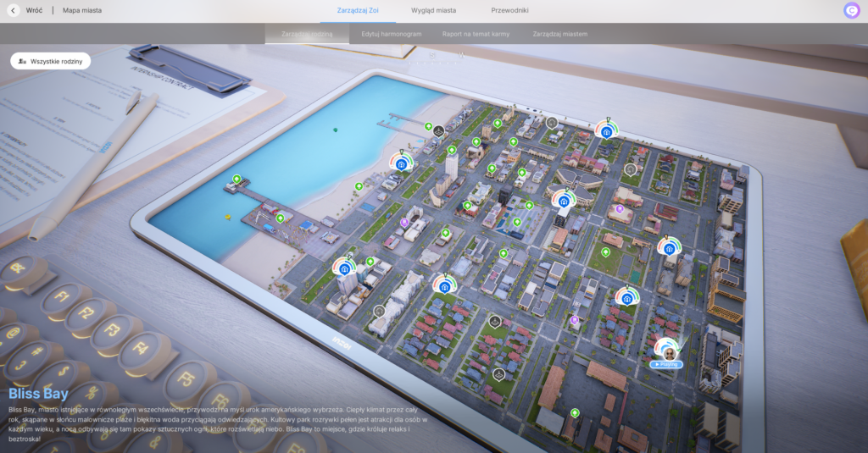Click the upper dark lot marker in the central housing block
The image size is (868, 453).
point(495,321)
